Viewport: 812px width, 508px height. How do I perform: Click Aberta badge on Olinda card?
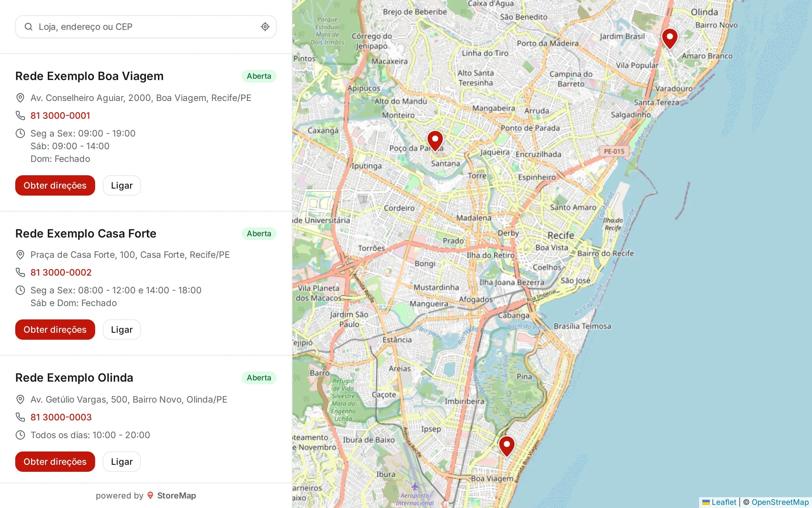click(259, 378)
